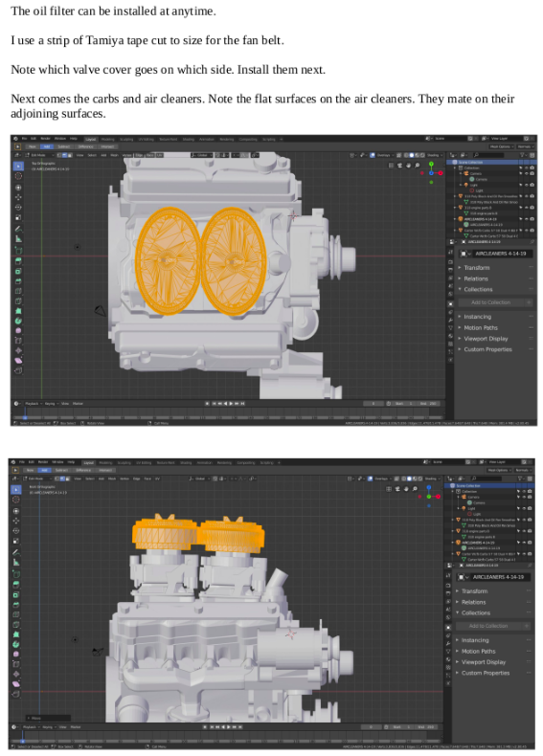The height and width of the screenshot is (756, 543).
Task: Pick the 3D Cursor tool in upper Blender screenshot
Action: (18, 176)
